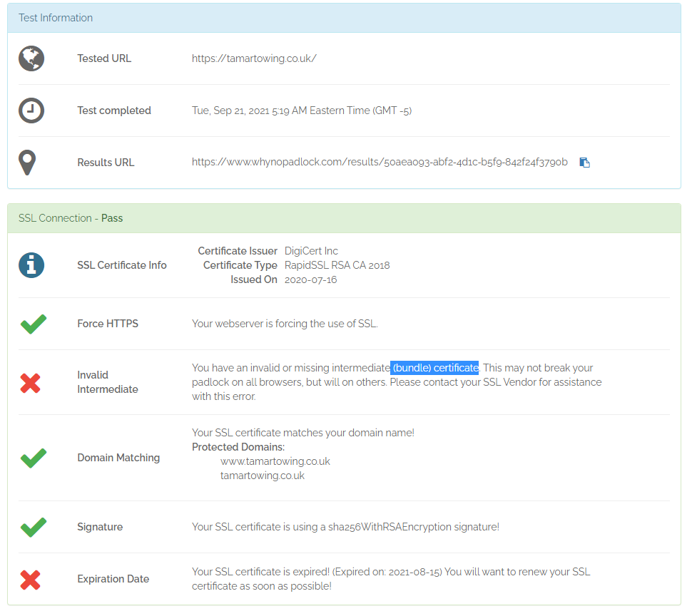Click the red X for Expiration Date
692x616 pixels.
(x=31, y=580)
